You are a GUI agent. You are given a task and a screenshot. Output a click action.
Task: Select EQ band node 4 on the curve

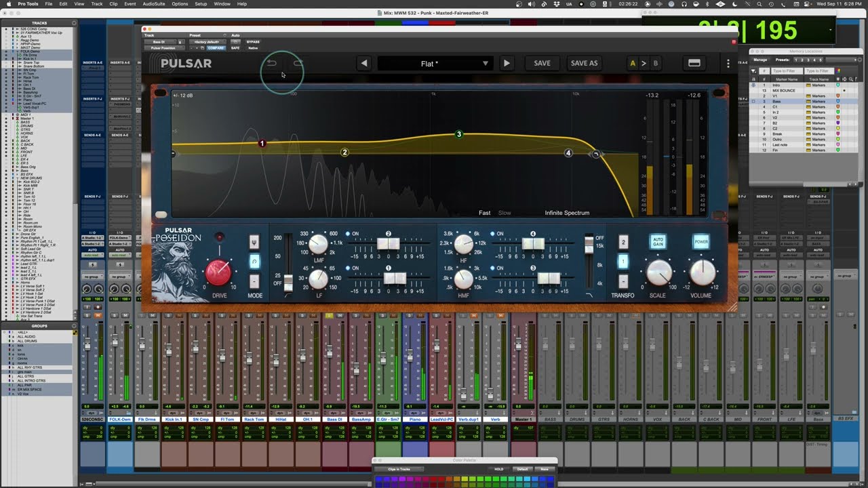568,153
